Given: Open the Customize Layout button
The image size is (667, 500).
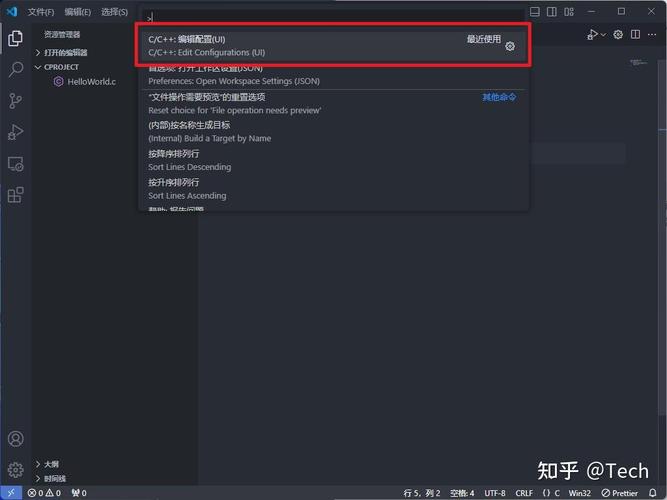Looking at the screenshot, I should pos(569,11).
